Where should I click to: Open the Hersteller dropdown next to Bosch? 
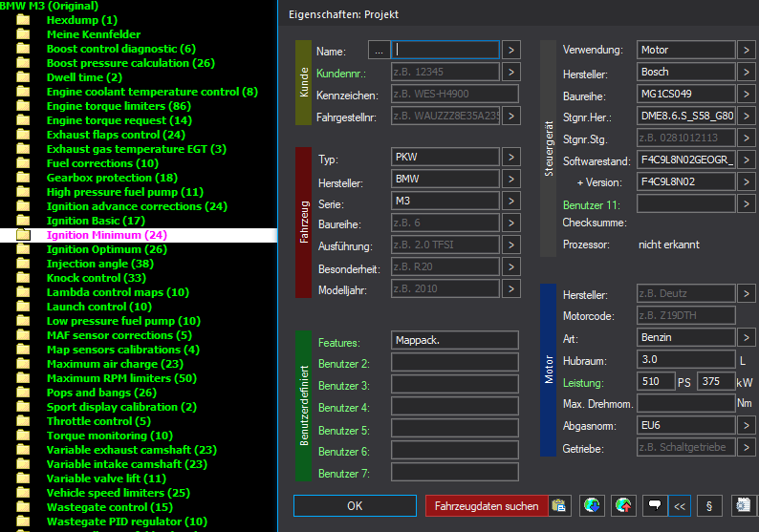747,72
